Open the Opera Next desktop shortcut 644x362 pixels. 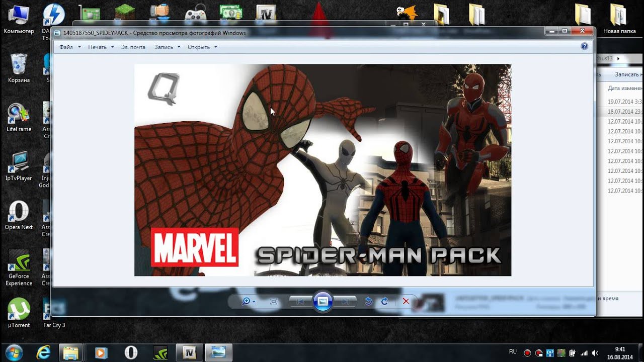(19, 215)
